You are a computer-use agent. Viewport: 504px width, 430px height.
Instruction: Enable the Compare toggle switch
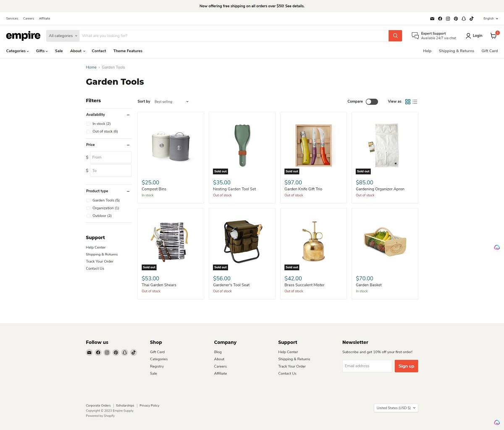371,102
